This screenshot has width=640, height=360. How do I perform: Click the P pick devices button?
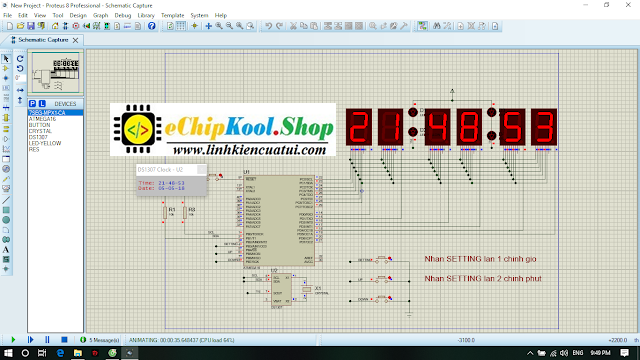[33, 104]
